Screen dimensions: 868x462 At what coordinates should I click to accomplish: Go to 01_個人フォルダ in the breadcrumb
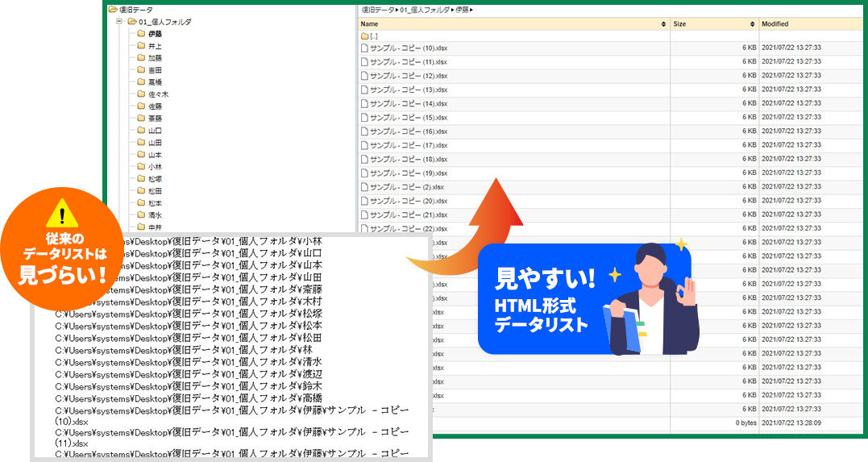pyautogui.click(x=426, y=10)
